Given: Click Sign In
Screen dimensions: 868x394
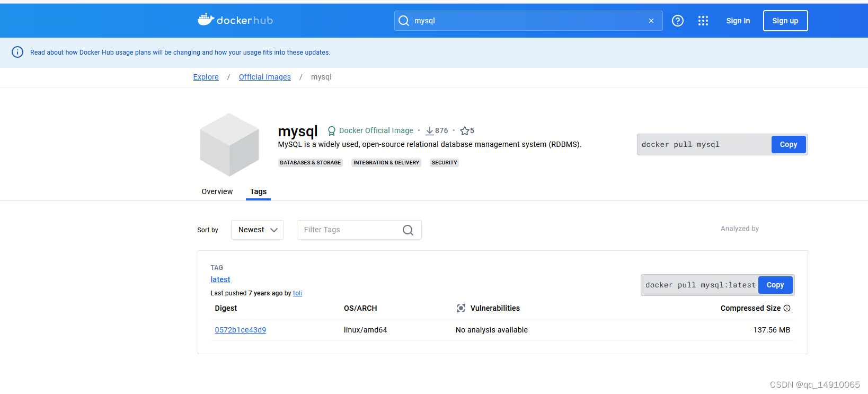Looking at the screenshot, I should (738, 21).
